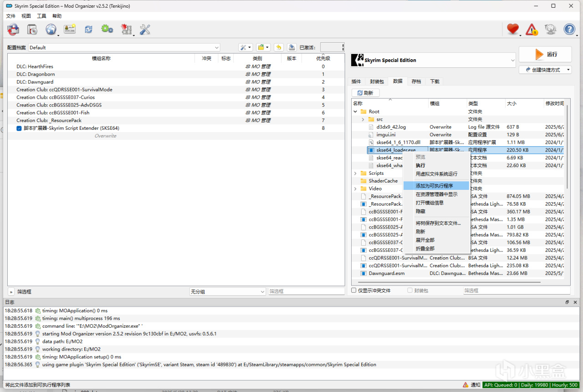Switch to the 存档 tab
Viewport: 583px width, 392px height.
pyautogui.click(x=416, y=81)
